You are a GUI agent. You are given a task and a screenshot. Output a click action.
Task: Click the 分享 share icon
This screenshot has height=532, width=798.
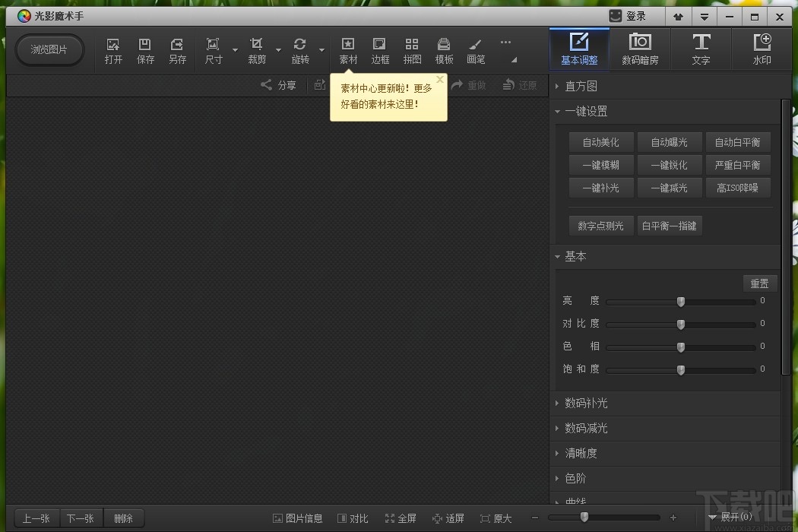(x=278, y=85)
